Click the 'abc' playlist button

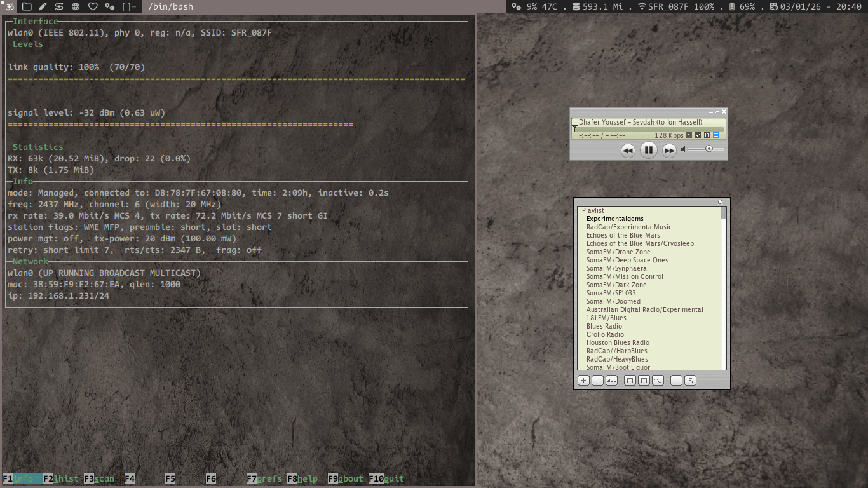(x=611, y=381)
